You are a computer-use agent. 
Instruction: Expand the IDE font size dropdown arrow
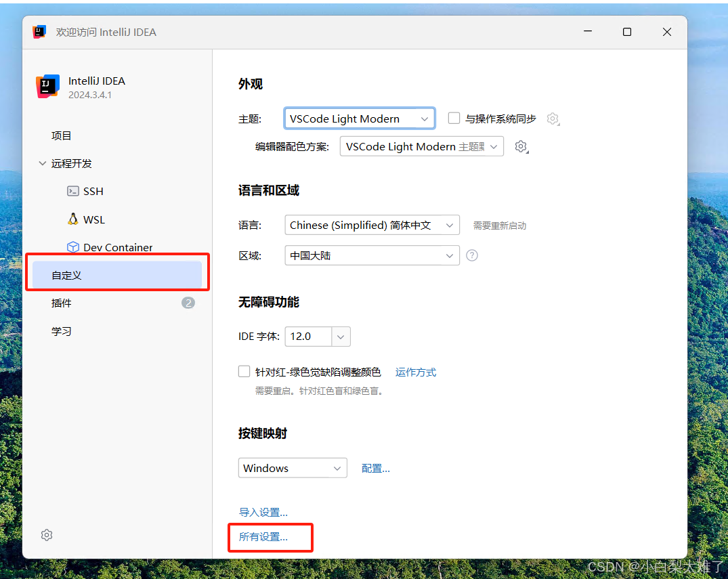tap(341, 337)
